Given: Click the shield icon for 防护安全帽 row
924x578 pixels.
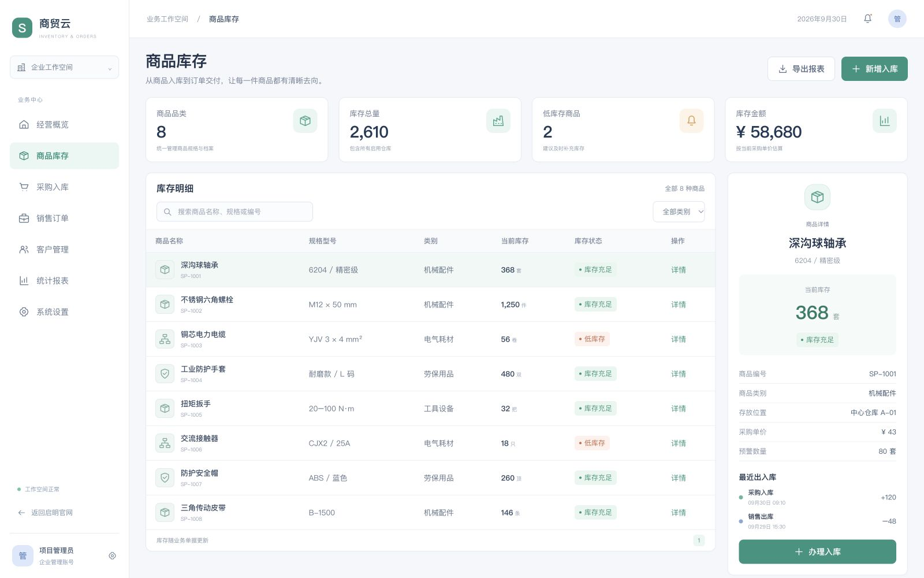Looking at the screenshot, I should point(165,478).
